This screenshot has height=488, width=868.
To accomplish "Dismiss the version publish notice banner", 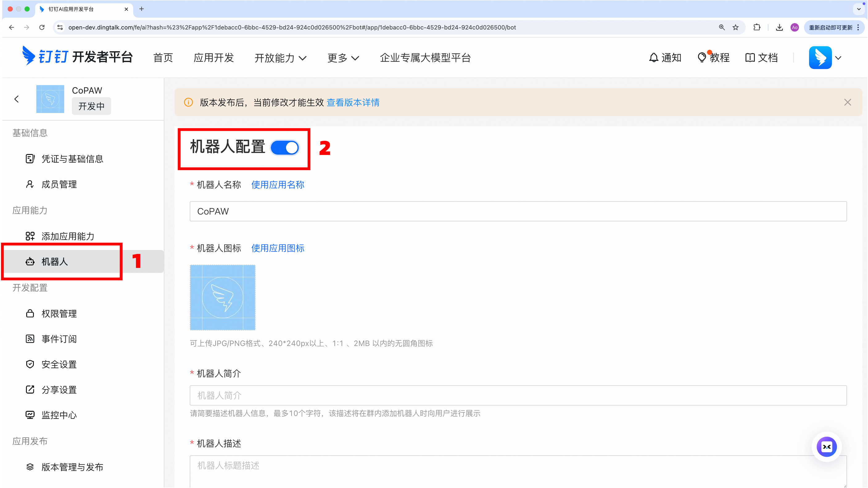I will point(847,102).
